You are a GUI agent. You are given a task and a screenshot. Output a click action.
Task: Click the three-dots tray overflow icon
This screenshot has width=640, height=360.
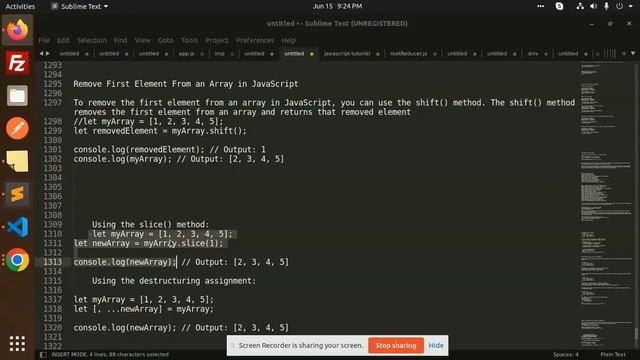tap(540, 6)
